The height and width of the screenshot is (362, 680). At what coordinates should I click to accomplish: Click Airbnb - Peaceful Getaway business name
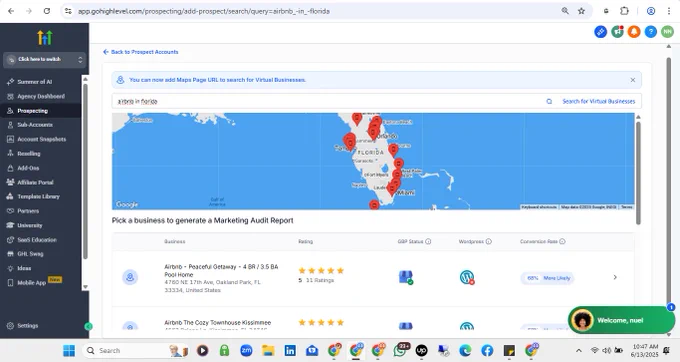click(x=221, y=271)
